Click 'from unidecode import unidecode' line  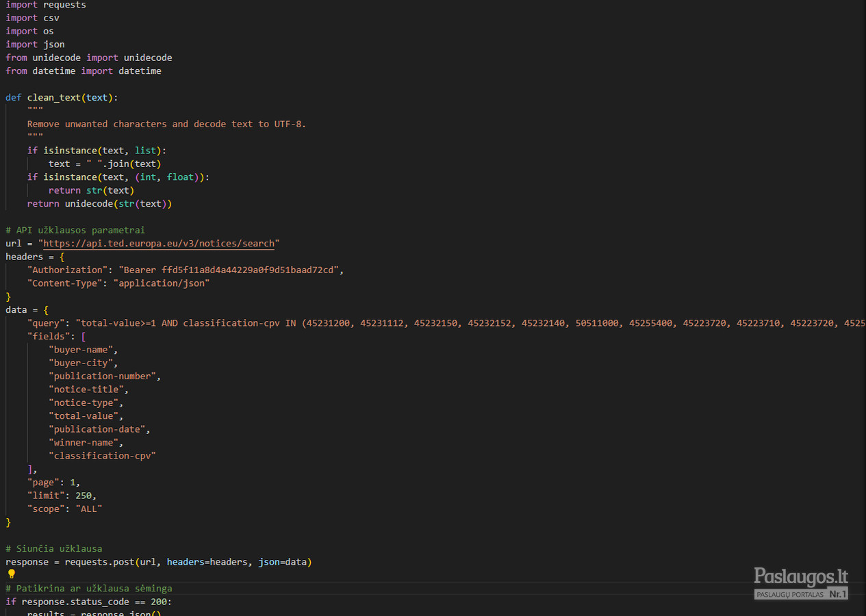click(89, 57)
